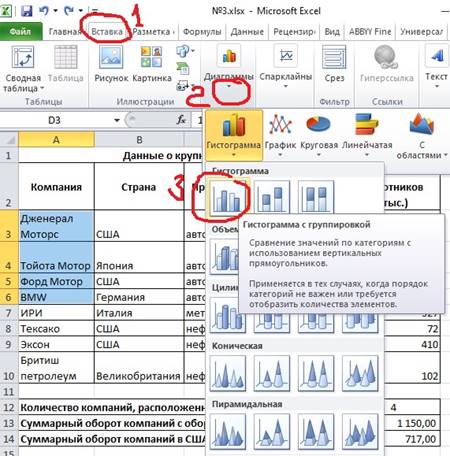Viewport: 450px width, 456px height.
Task: Open the Диаграммы charts button
Action: 229,67
